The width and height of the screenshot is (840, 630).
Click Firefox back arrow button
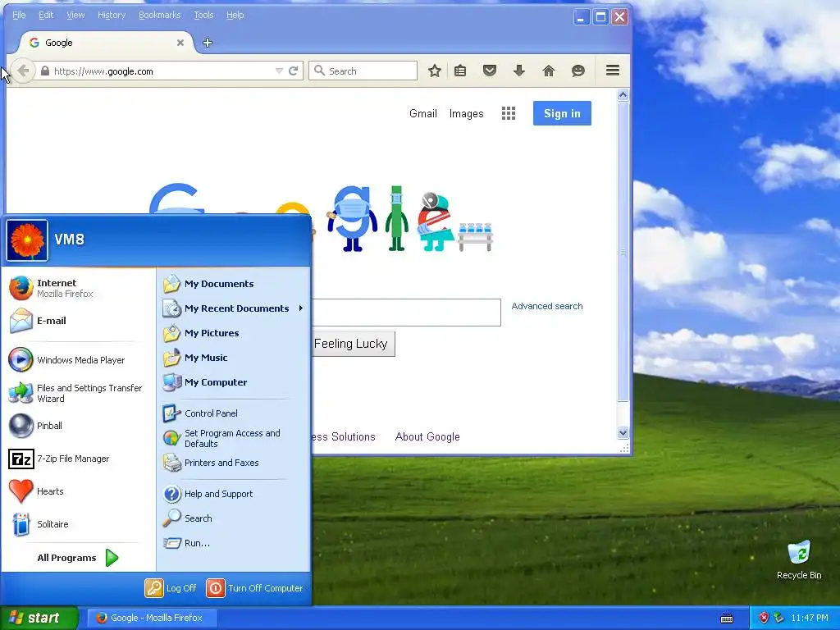pos(23,71)
